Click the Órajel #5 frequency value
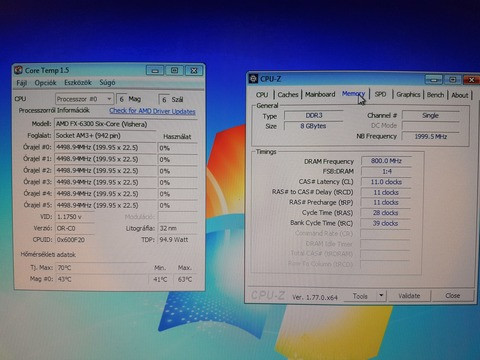This screenshot has width=480, height=360. coord(105,205)
